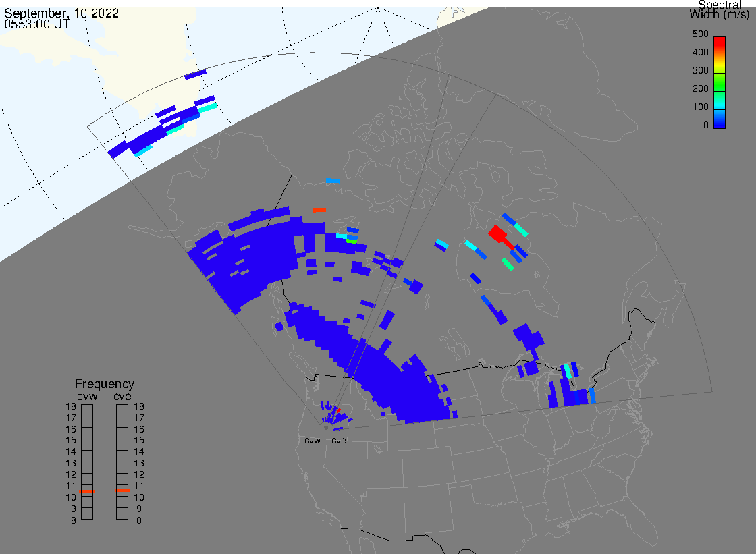The width and height of the screenshot is (756, 554).
Task: Click the "500" color scale label
Action: [700, 34]
